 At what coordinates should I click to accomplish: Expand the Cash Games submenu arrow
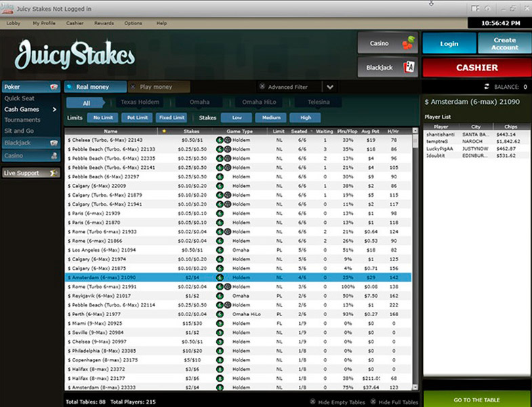pyautogui.click(x=54, y=109)
